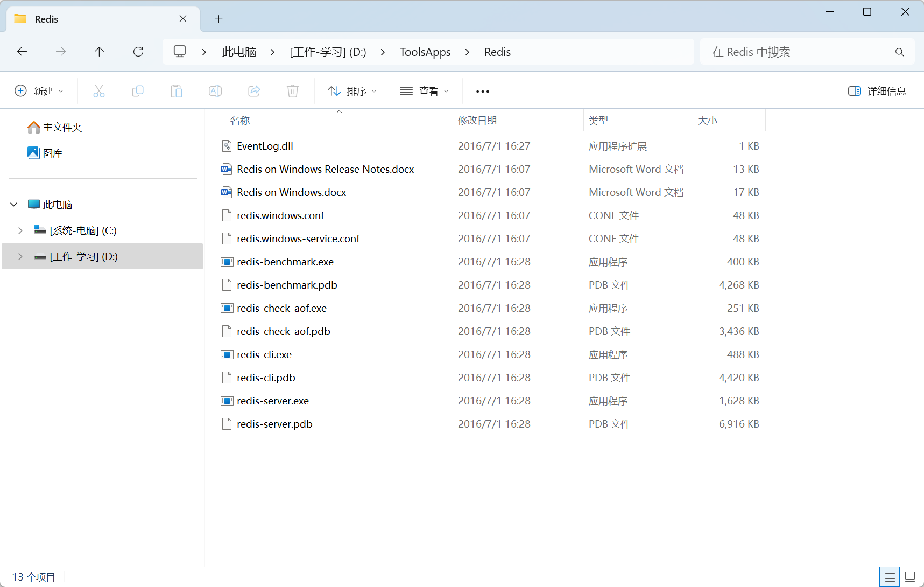This screenshot has width=924, height=587.
Task: Click the Copy icon in toolbar
Action: (x=138, y=91)
